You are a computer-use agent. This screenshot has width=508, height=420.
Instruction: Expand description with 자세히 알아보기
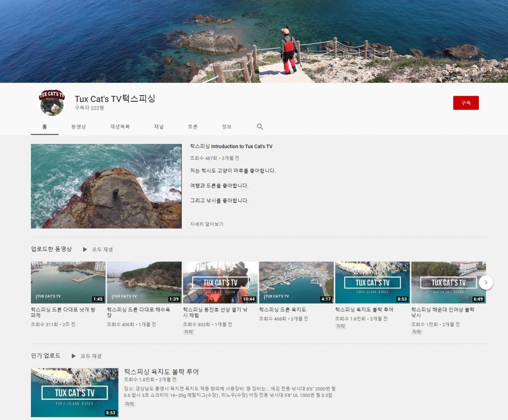(207, 224)
